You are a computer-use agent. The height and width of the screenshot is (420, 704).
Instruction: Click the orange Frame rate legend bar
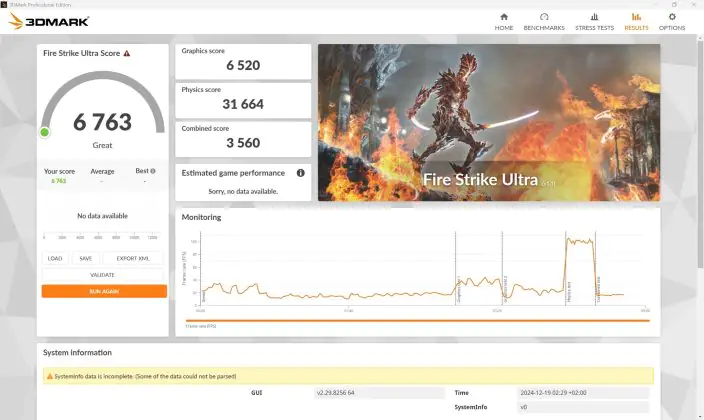click(418, 321)
